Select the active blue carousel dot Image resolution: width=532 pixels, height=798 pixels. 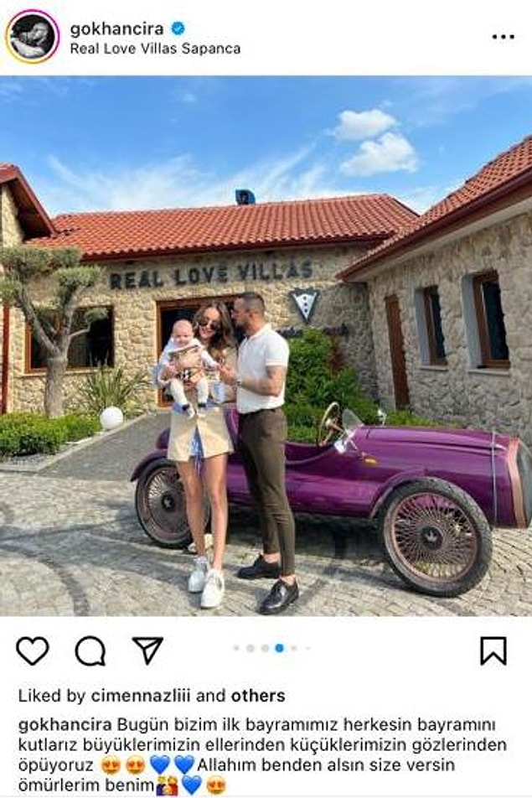click(x=279, y=649)
